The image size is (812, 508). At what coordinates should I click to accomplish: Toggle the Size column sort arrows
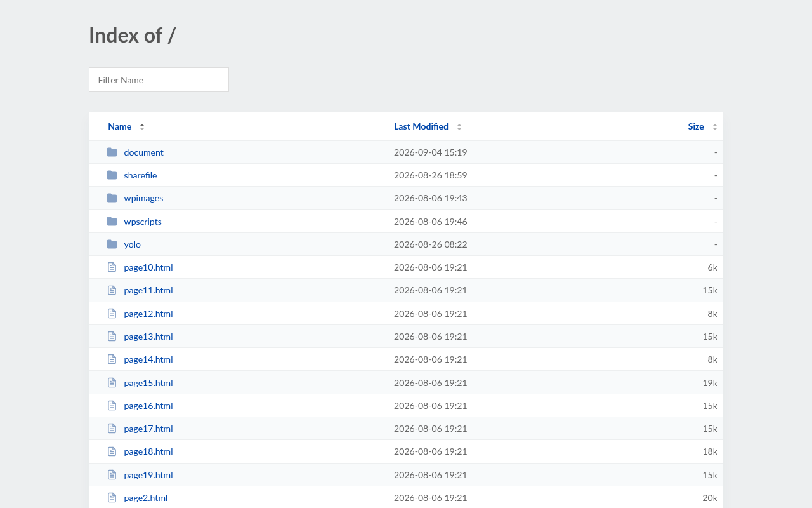tap(715, 127)
